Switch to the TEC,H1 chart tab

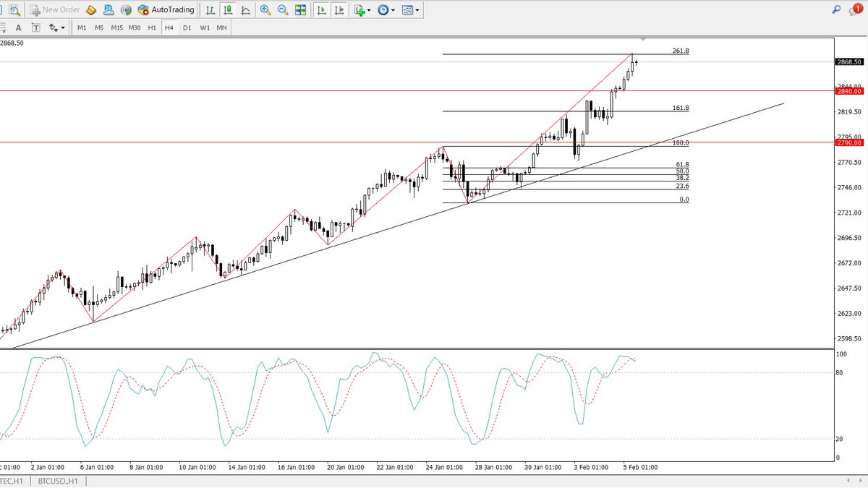(x=12, y=481)
